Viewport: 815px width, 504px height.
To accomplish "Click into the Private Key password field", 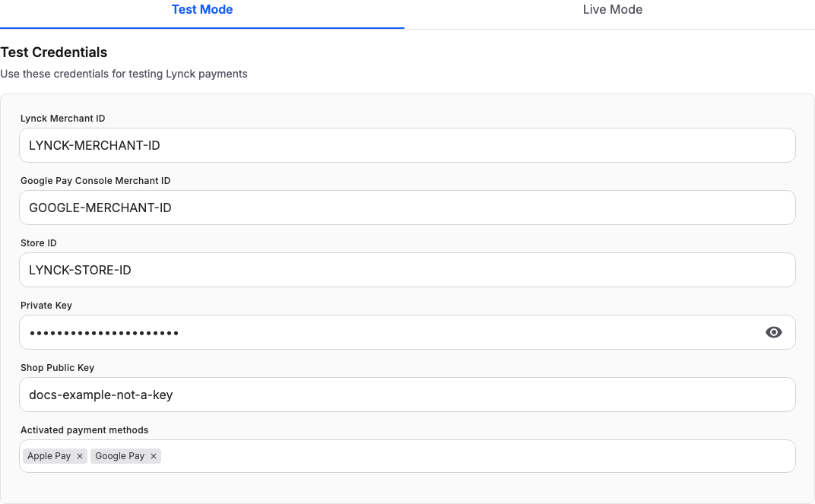I will point(407,332).
